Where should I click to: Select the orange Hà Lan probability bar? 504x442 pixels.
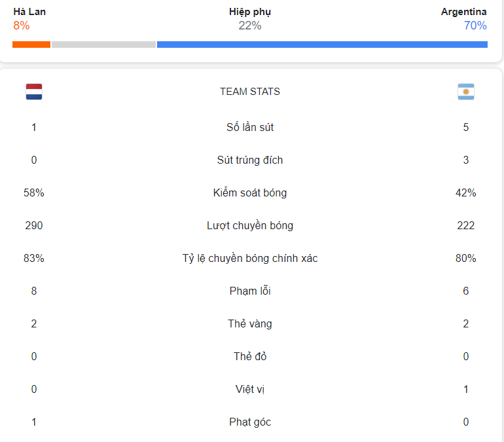(31, 45)
